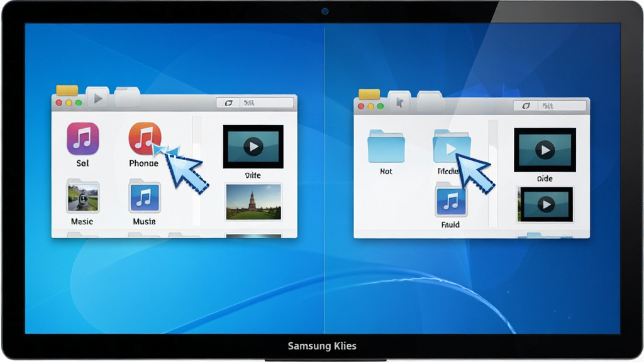Click the right window's vertical scrollbar
The width and height of the screenshot is (644, 362).
493,173
